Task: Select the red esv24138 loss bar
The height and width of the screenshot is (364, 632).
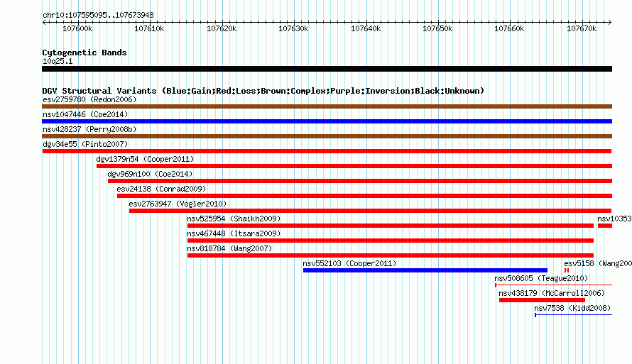Action: [365, 196]
